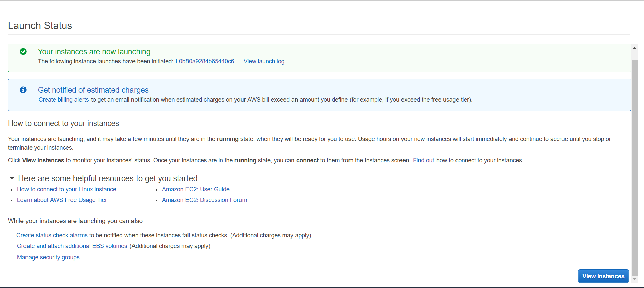The image size is (644, 288).
Task: Click the scrollbar down arrow
Action: pos(635,279)
